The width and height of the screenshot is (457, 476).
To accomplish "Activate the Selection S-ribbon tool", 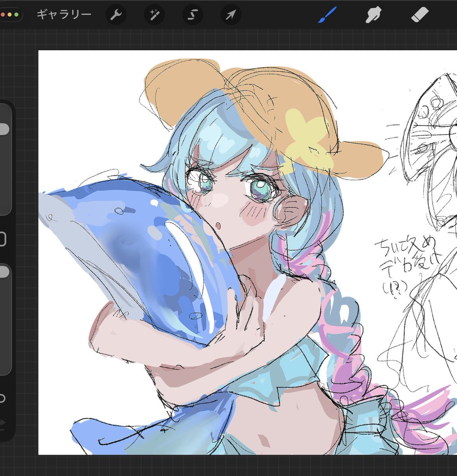I will click(192, 15).
